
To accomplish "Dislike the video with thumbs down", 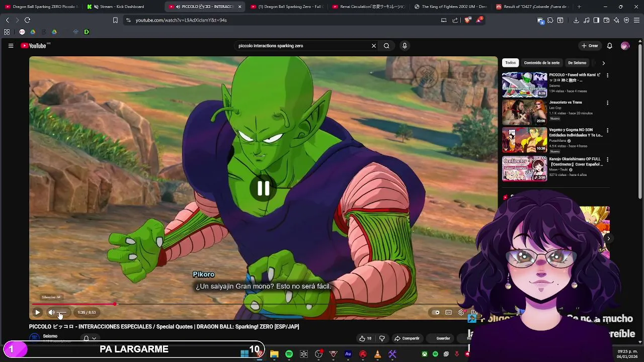I will 382,338.
